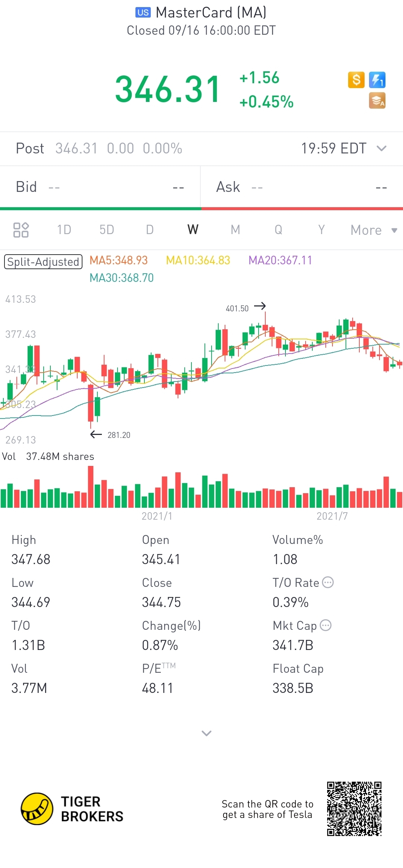Tap the Mkt Cap info icon
The width and height of the screenshot is (403, 868).
326,625
